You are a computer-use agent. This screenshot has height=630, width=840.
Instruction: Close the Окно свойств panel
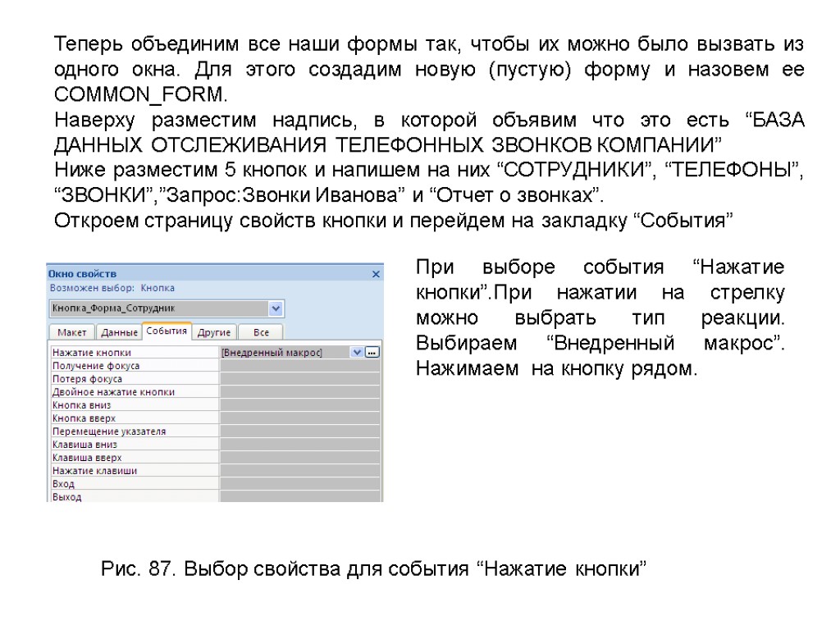pos(376,274)
